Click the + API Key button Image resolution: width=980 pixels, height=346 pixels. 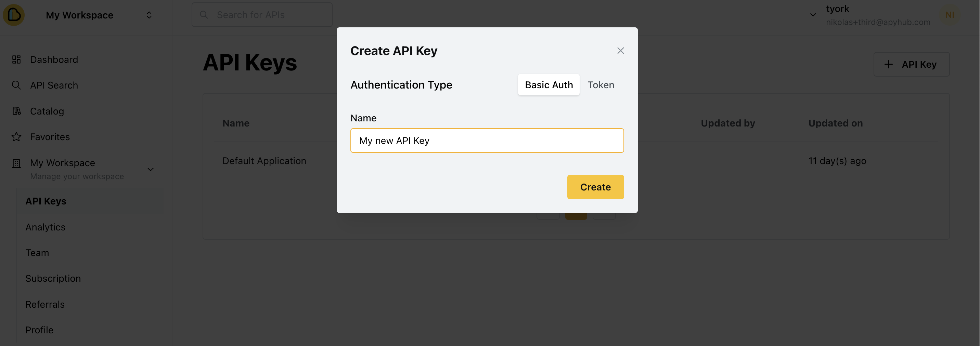[911, 64]
